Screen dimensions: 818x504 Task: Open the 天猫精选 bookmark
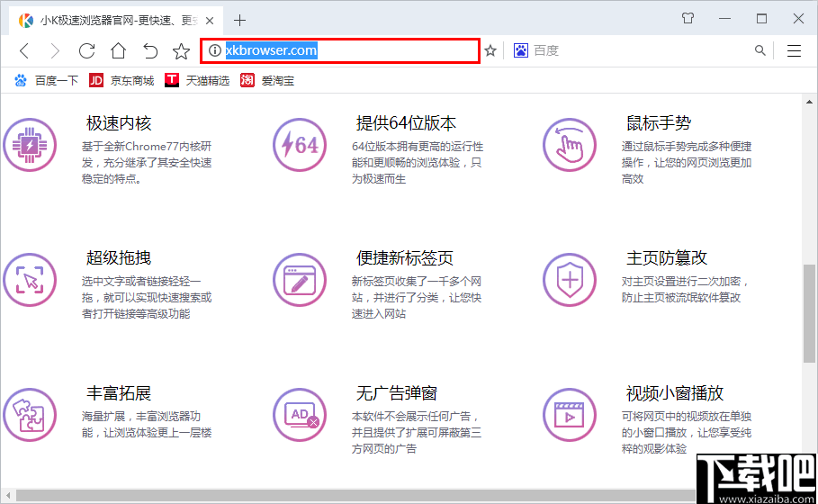point(197,80)
